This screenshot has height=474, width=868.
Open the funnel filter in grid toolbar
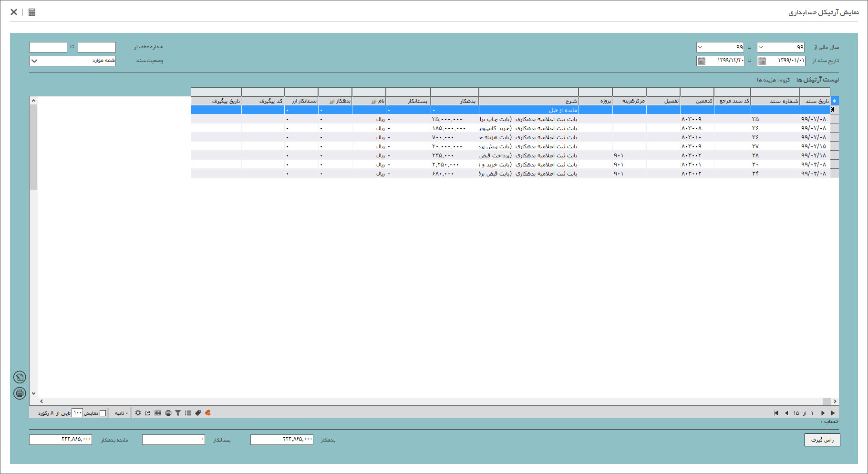[x=178, y=413]
